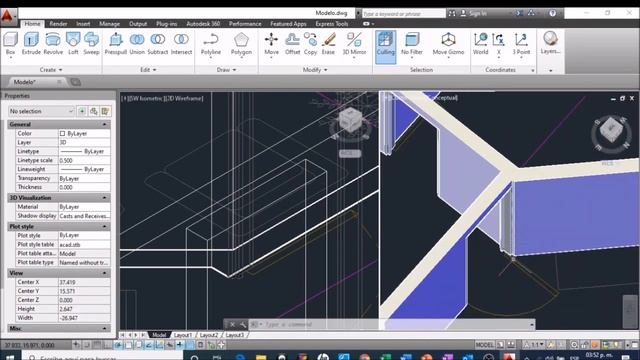This screenshot has height=360, width=640.
Task: Click the Color ByLayer swatch
Action: [62, 133]
